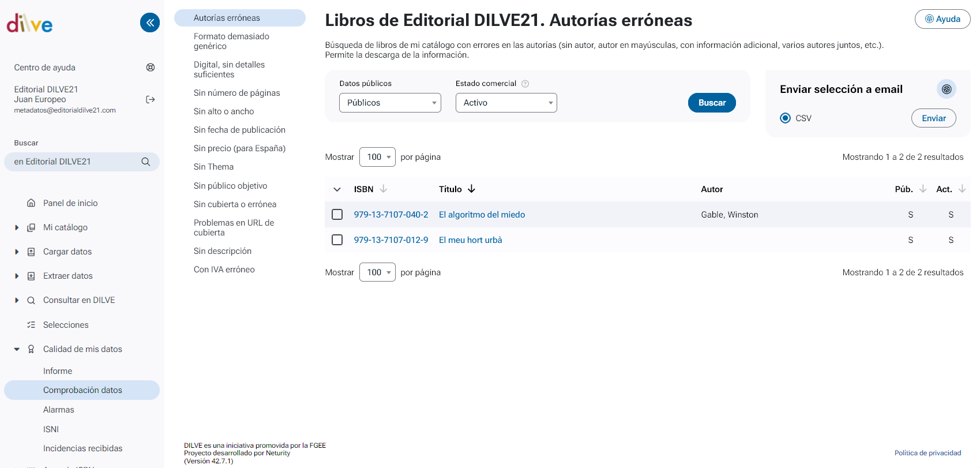
Task: Click the logout icon next to Juan Europeo
Action: pyautogui.click(x=151, y=100)
